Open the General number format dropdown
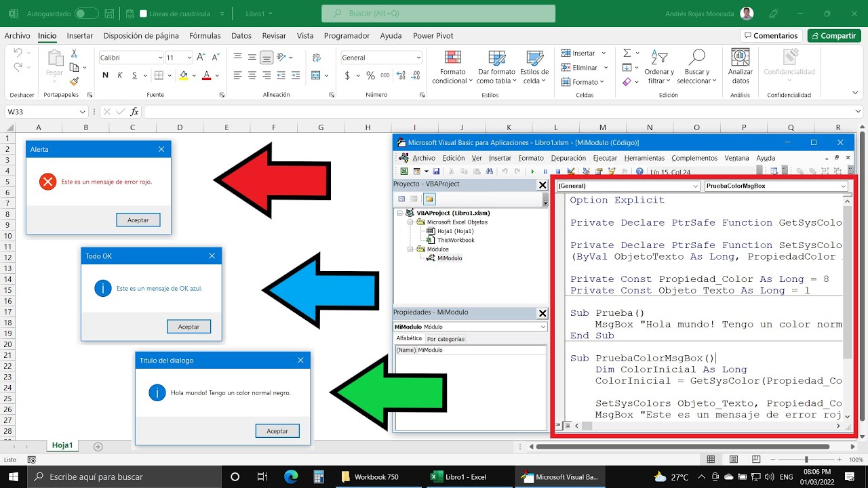 418,58
